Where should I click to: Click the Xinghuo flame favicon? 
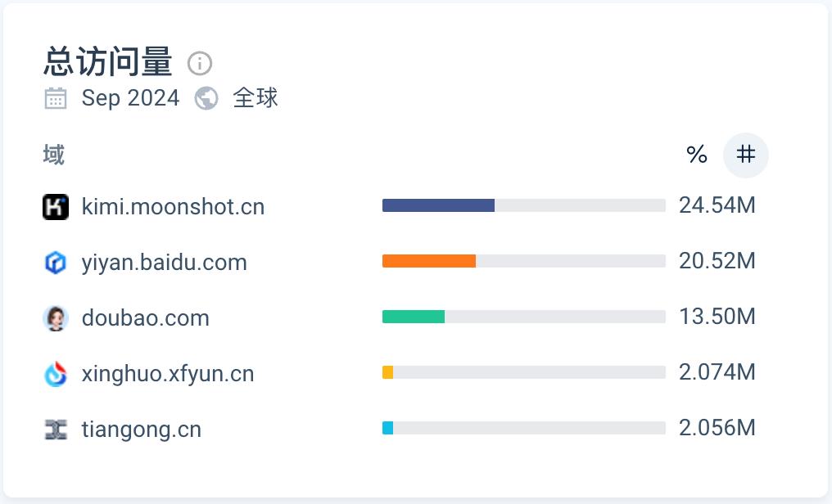(x=56, y=374)
